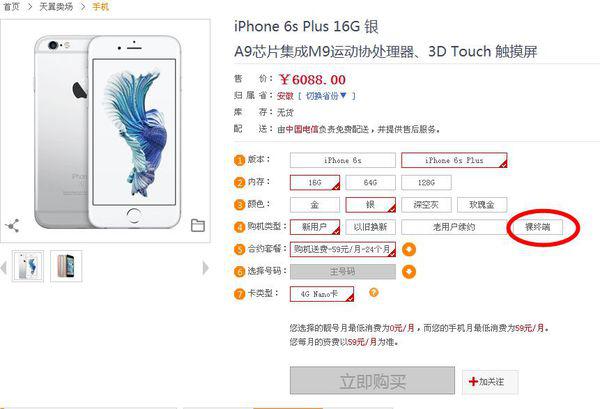Go to 首页 in breadcrumb
Viewport: 600px width, 409px height.
(11, 7)
